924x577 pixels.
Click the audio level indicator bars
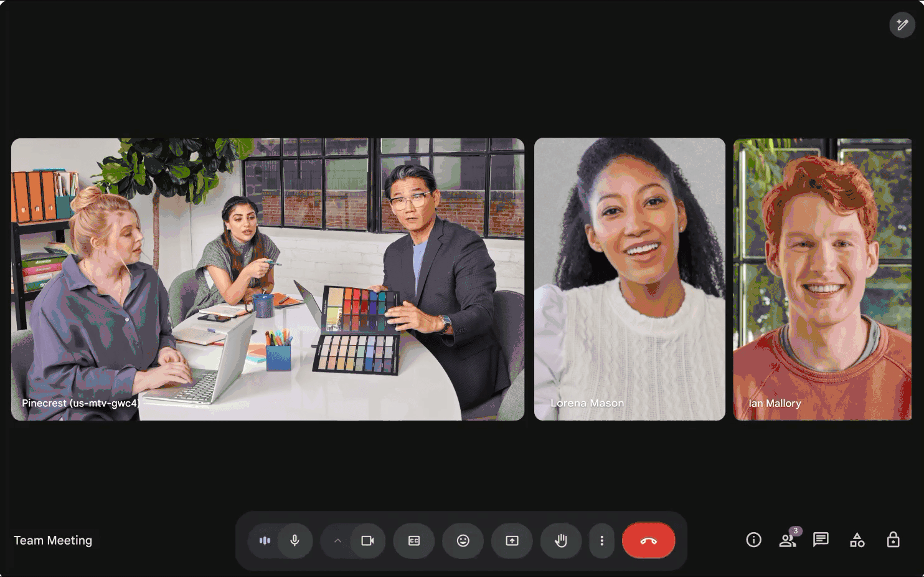click(x=265, y=540)
